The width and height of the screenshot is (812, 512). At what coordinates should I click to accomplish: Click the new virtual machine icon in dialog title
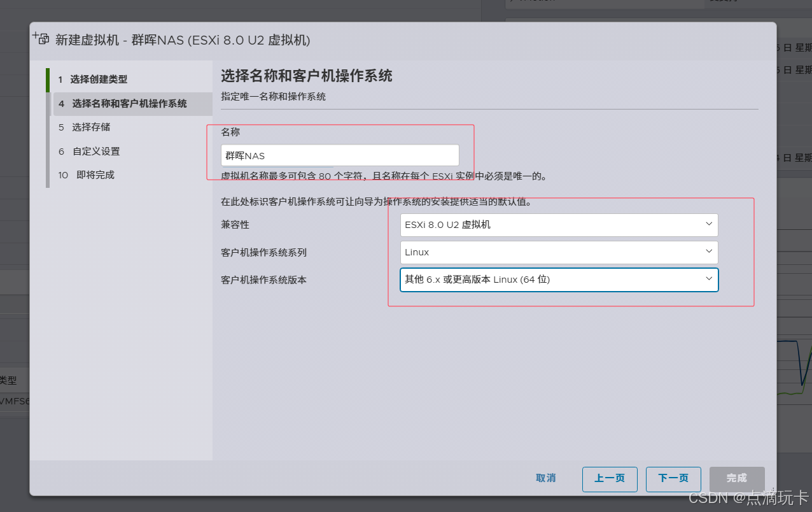tap(41, 38)
